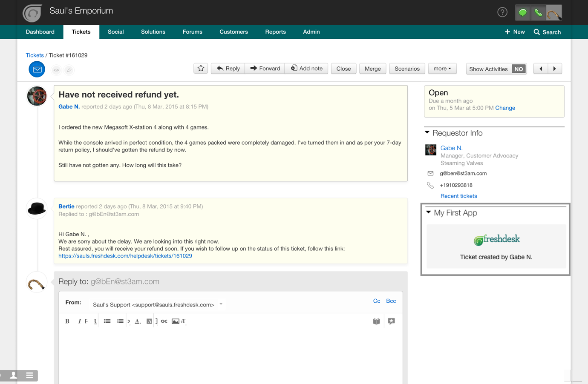Image resolution: width=588 pixels, height=384 pixels.
Task: Star this ticket
Action: tap(201, 69)
